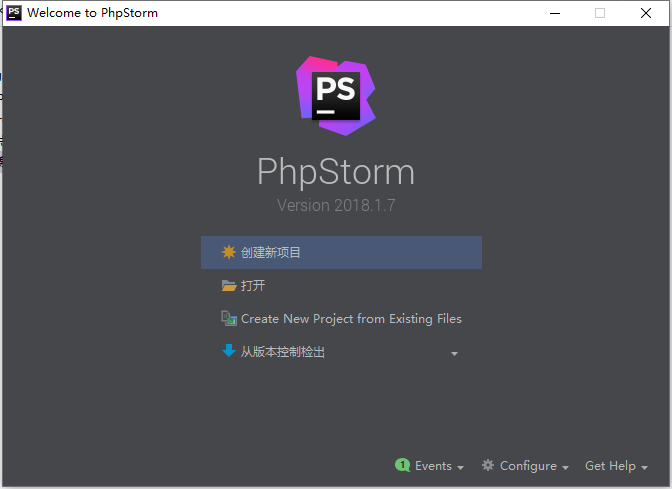Select Create New Project from Existing Files
Viewport: 672px width, 489px height.
click(x=341, y=319)
